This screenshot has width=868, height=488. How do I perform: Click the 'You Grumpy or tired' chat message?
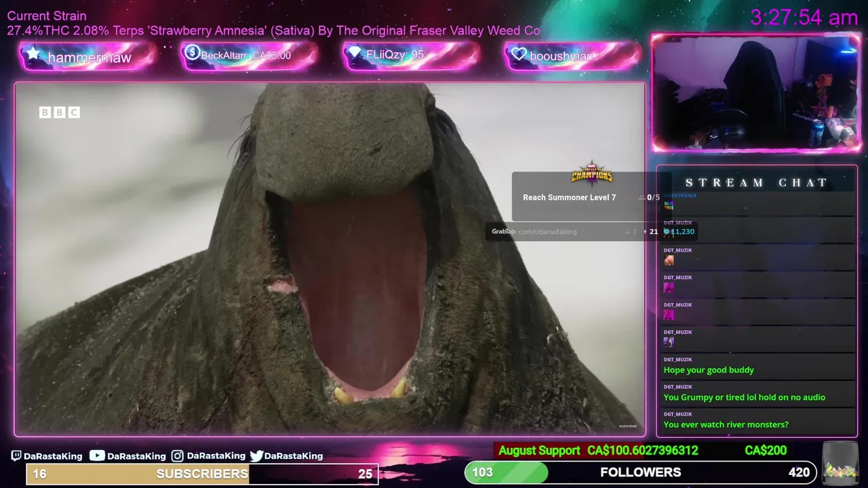745,397
